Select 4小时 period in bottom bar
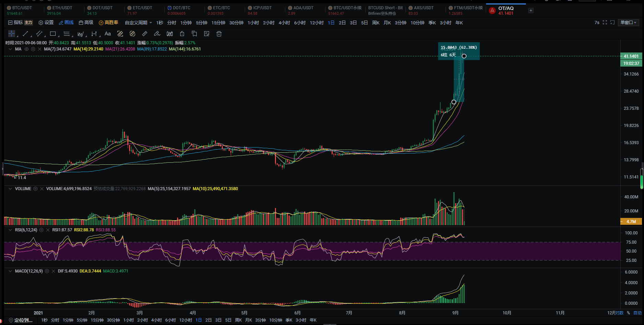This screenshot has width=644, height=325. 157,320
